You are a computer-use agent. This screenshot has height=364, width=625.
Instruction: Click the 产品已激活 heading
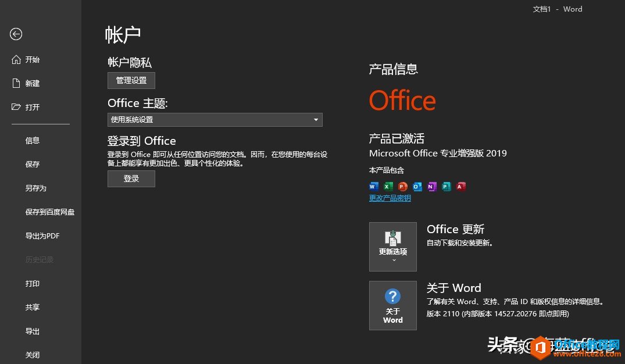(x=397, y=138)
